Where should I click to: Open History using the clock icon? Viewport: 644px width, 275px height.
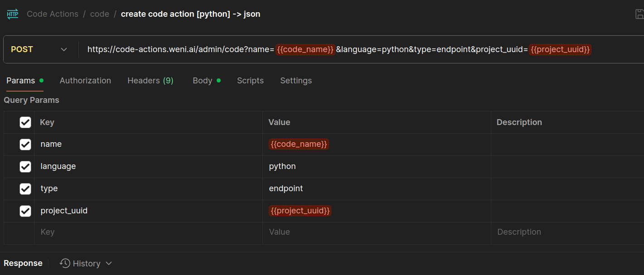pos(65,263)
